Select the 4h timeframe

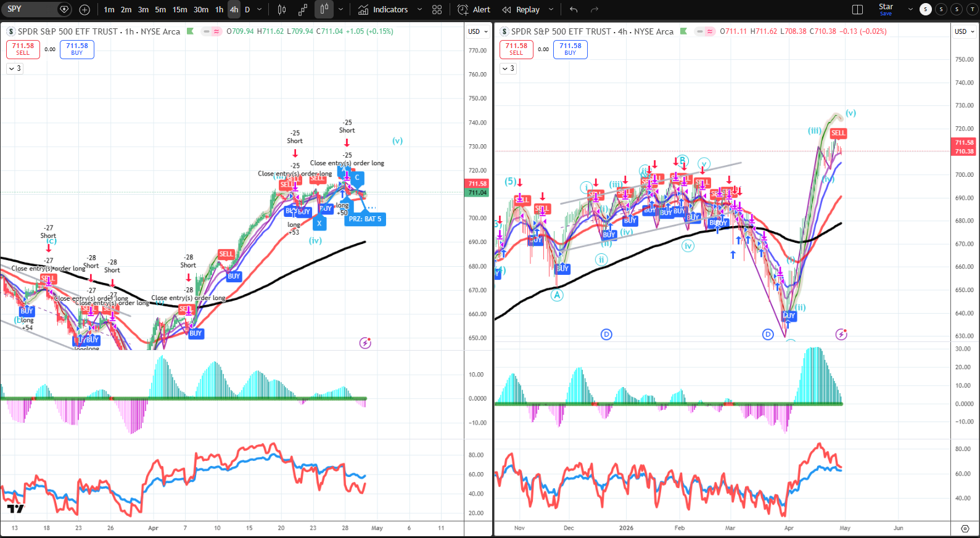(x=234, y=10)
